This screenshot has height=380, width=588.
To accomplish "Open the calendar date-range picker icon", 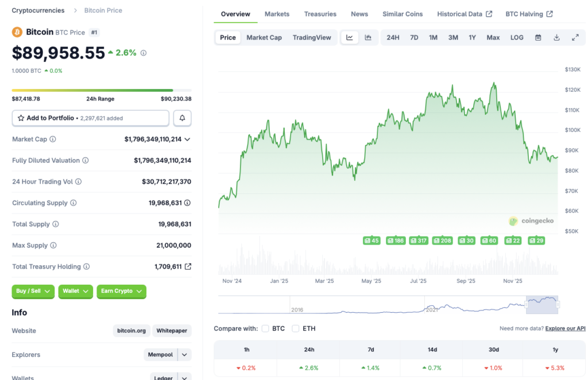I will (x=537, y=37).
